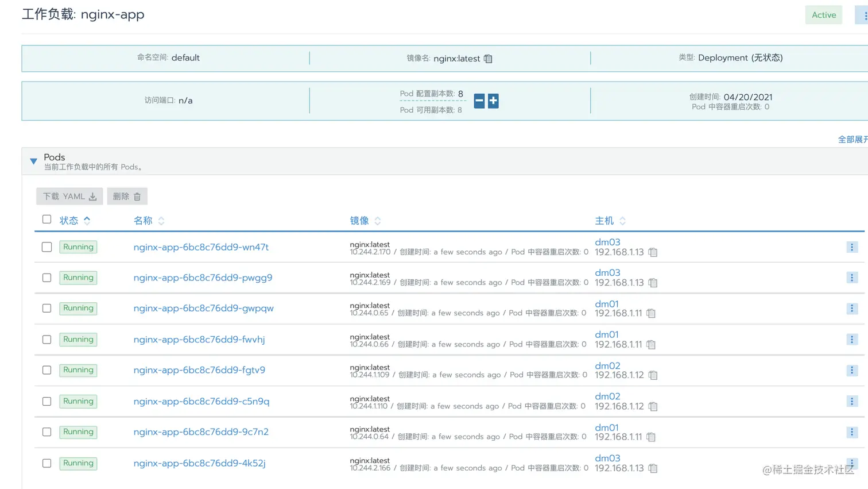Open pod nginx-app-6bc8c76dd9-fgtv9
The height and width of the screenshot is (489, 868).
[199, 370]
